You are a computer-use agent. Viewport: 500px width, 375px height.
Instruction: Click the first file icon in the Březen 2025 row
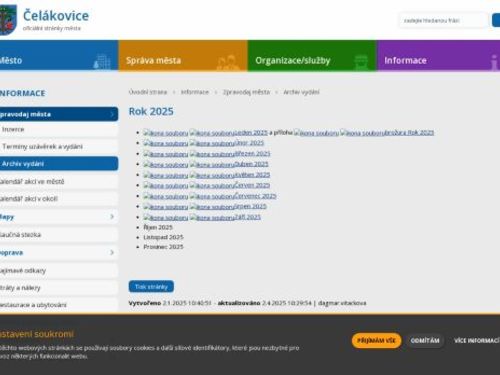click(166, 154)
